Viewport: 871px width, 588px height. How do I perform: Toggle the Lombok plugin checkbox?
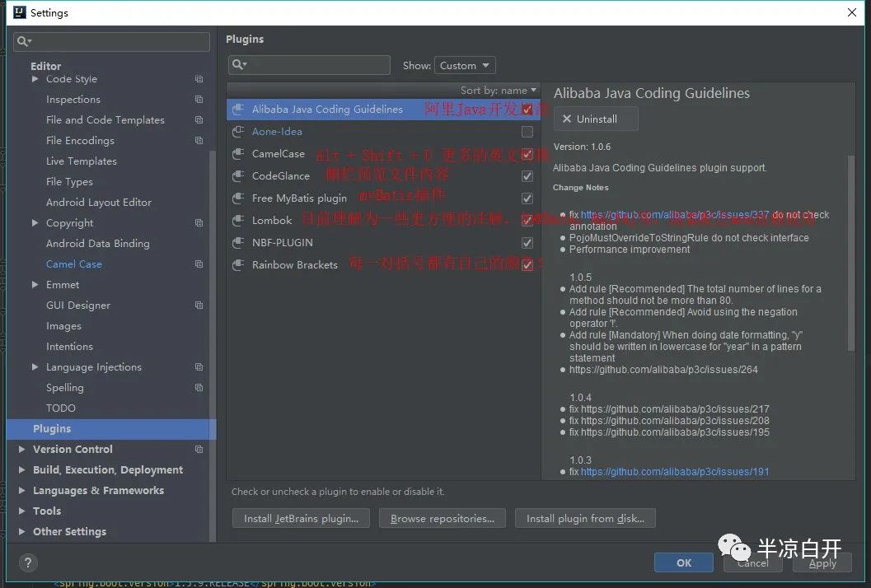pyautogui.click(x=527, y=221)
